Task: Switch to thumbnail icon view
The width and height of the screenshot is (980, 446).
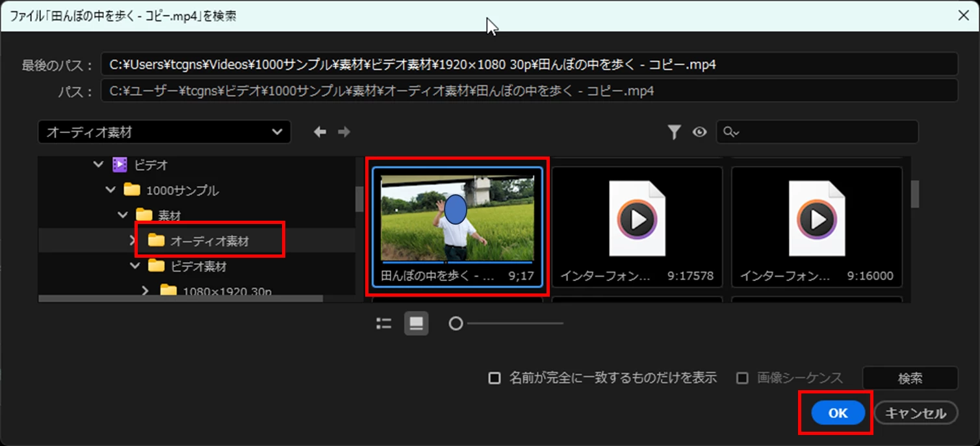Action: [417, 323]
